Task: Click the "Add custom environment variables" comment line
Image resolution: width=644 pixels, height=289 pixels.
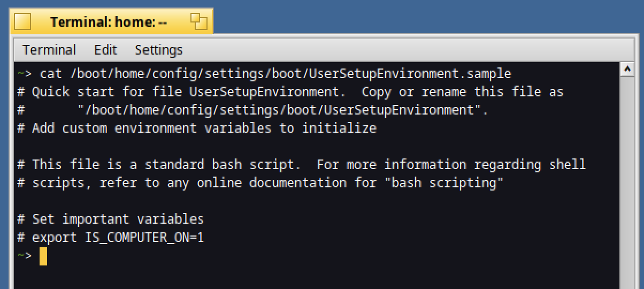Action: [x=197, y=128]
